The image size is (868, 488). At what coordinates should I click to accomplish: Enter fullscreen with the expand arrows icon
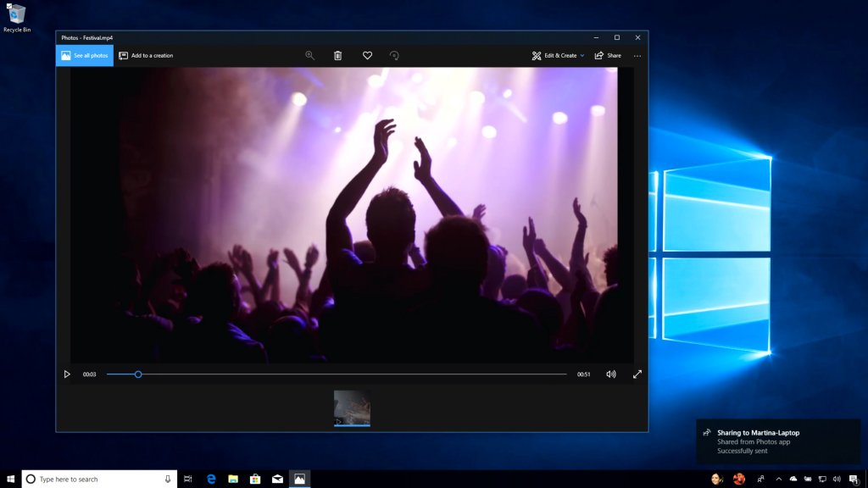(x=637, y=374)
